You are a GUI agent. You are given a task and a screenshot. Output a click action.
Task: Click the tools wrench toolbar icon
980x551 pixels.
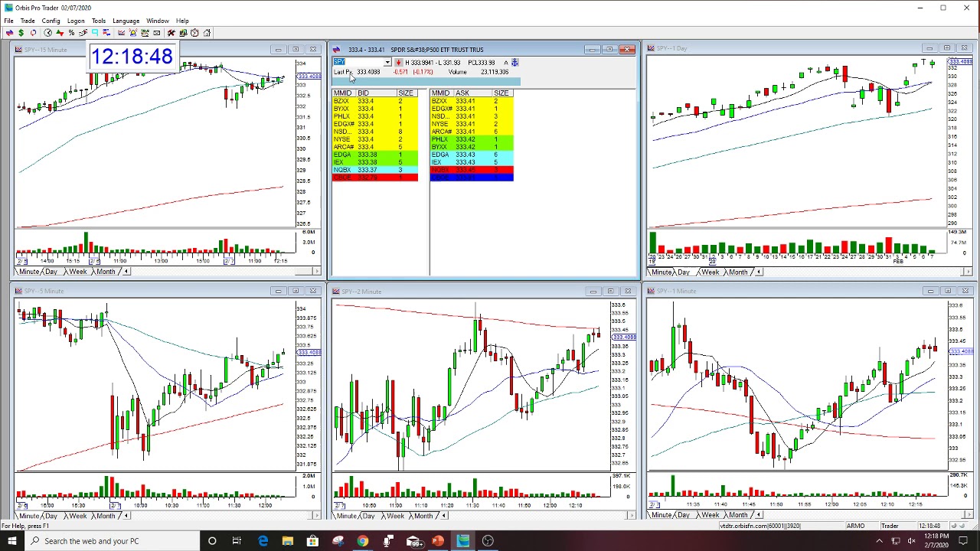(171, 33)
